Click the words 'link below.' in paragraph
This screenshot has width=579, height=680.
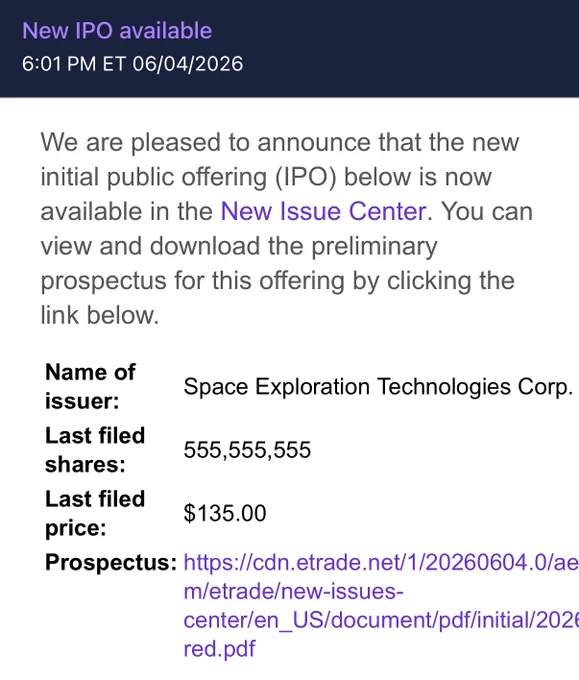click(100, 315)
